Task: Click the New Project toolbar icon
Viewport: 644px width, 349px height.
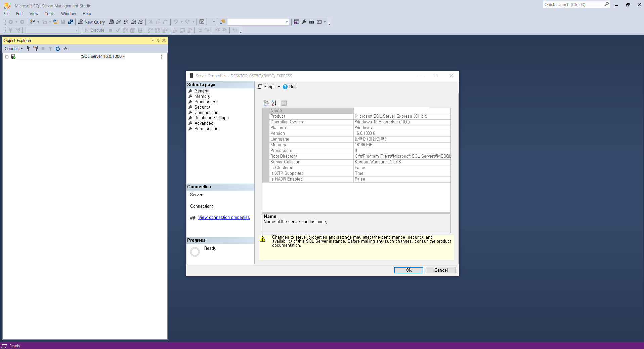Action: 33,22
